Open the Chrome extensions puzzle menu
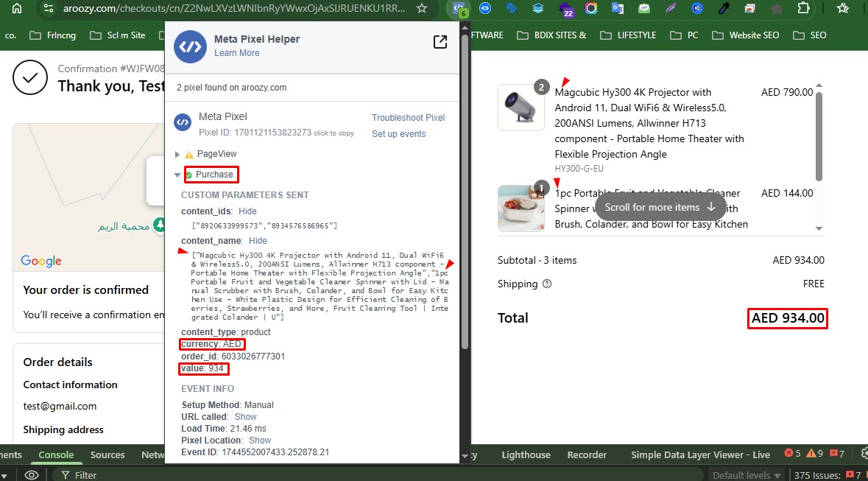The width and height of the screenshot is (868, 481). click(804, 9)
